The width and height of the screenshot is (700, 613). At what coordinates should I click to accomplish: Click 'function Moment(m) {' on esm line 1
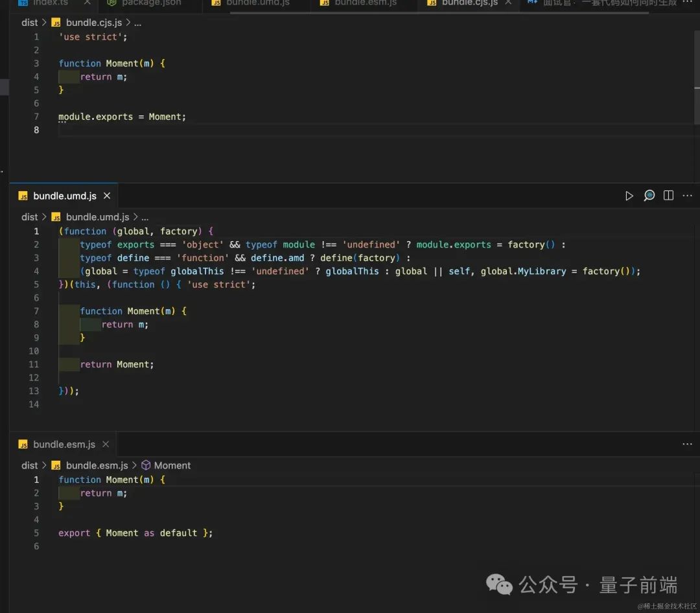pos(111,480)
